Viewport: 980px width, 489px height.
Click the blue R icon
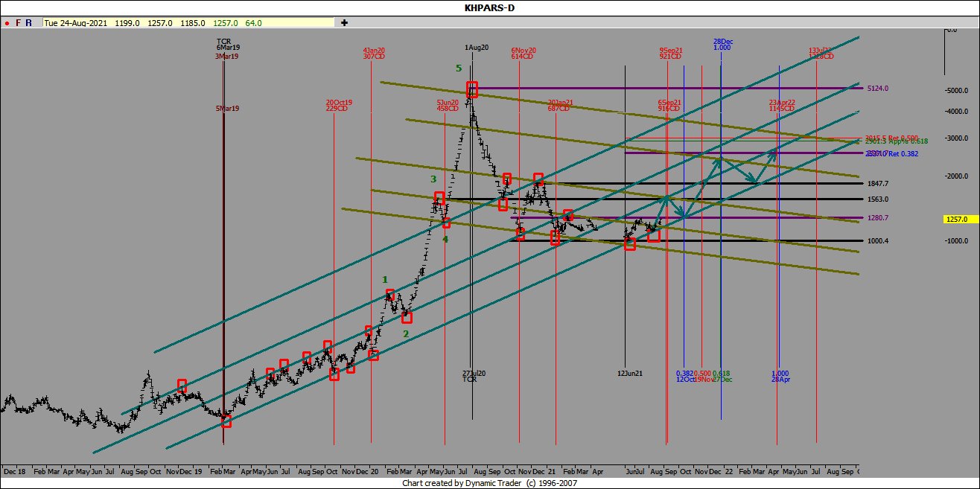pyautogui.click(x=28, y=23)
